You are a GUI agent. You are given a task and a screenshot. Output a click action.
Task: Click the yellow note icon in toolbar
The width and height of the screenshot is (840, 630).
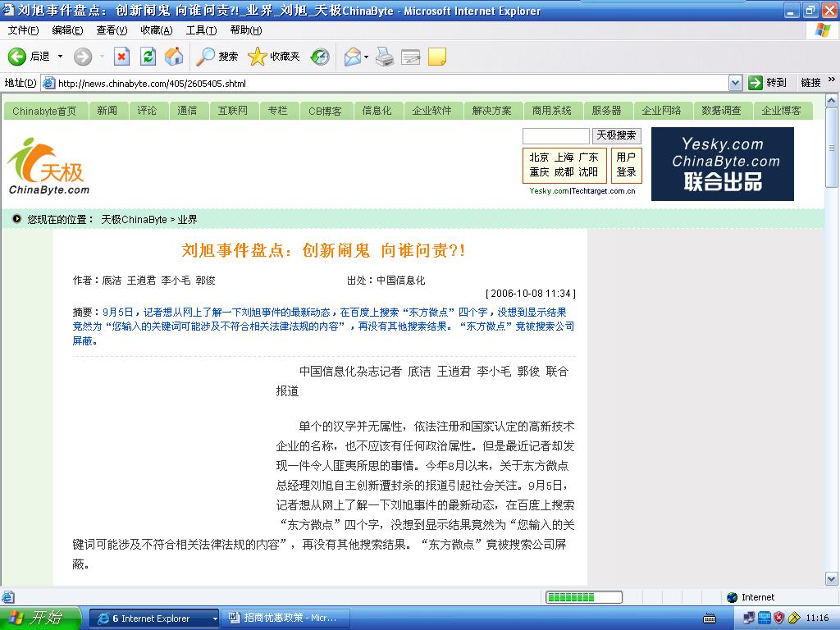pos(437,57)
